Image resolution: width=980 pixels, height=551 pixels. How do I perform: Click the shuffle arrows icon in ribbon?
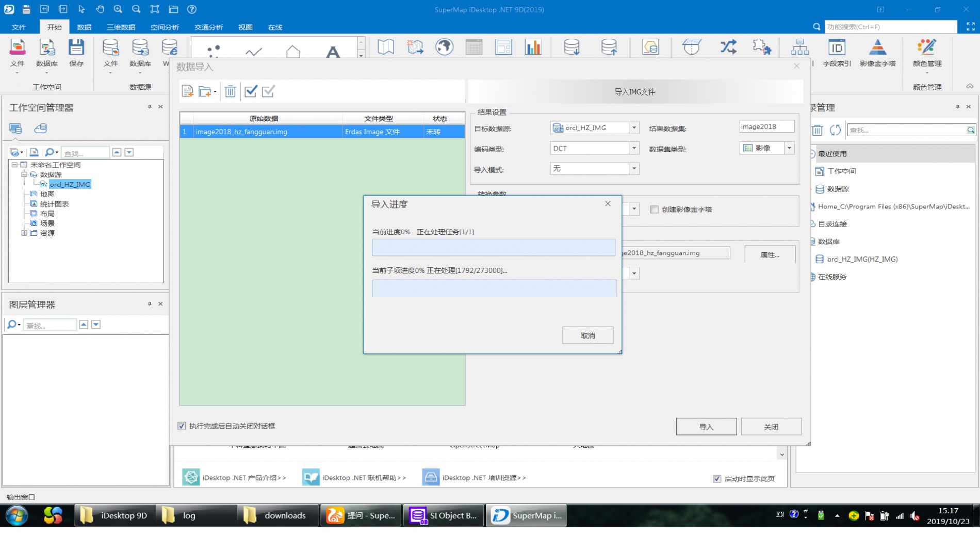click(x=728, y=47)
